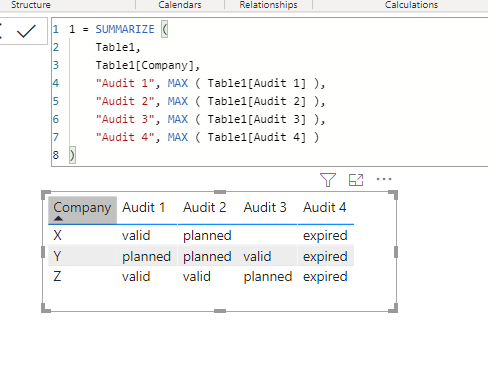Screen dimensions: 488x390
Task: Open the Relationships ribbon group
Action: [x=268, y=5]
